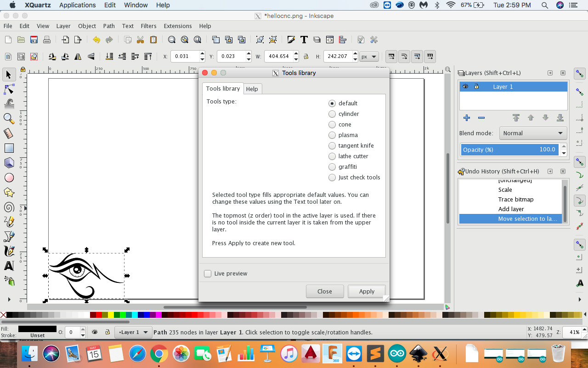Choose the Ellipse tool
588x368 pixels.
tap(9, 178)
